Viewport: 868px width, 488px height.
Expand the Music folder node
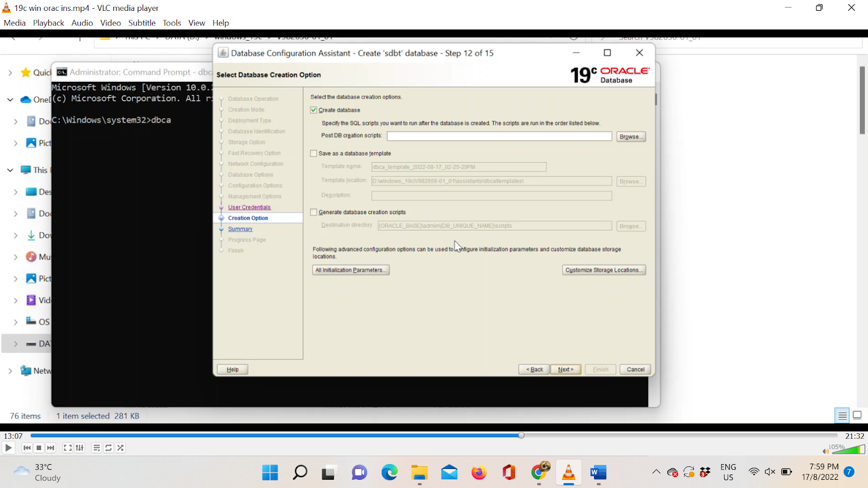tap(16, 257)
